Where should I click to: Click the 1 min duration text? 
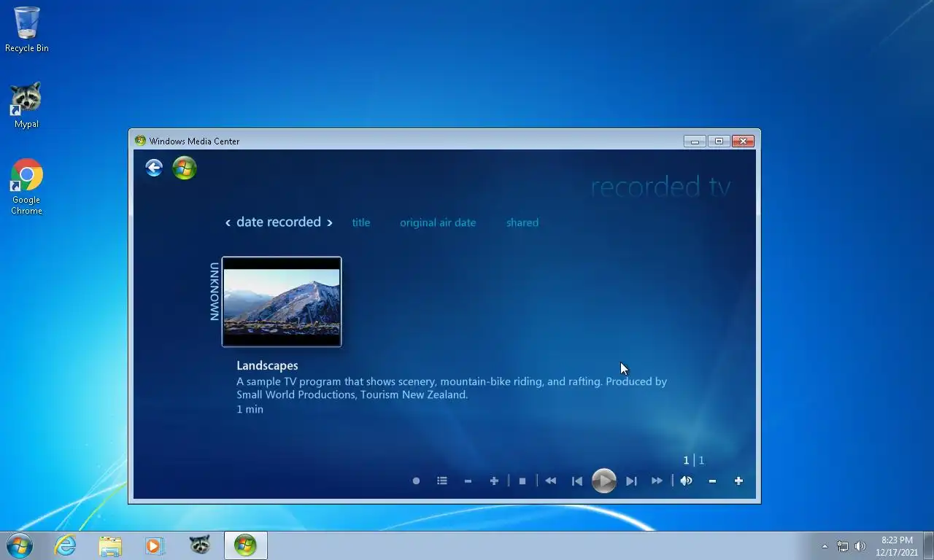pos(250,410)
